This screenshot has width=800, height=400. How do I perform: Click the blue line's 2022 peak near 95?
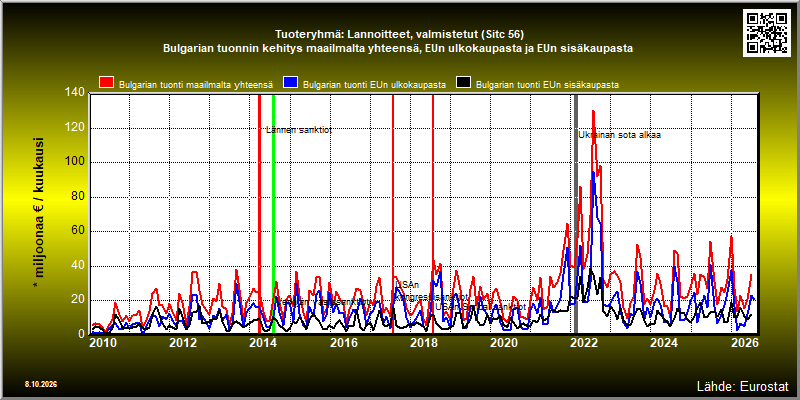click(593, 172)
